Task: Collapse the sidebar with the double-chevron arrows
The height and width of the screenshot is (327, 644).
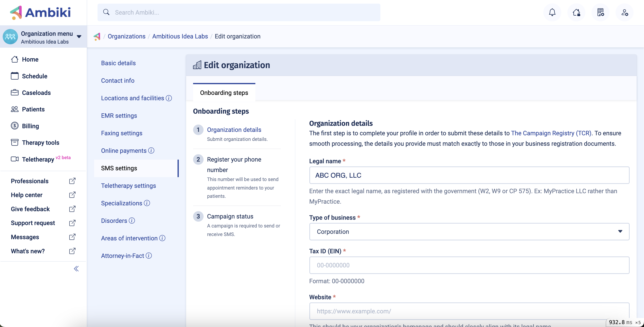Action: pos(76,269)
